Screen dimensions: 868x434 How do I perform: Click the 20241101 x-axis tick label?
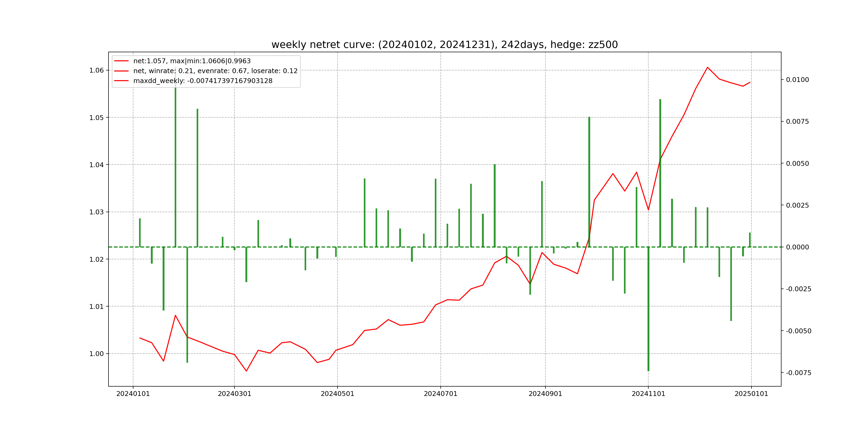pyautogui.click(x=648, y=394)
